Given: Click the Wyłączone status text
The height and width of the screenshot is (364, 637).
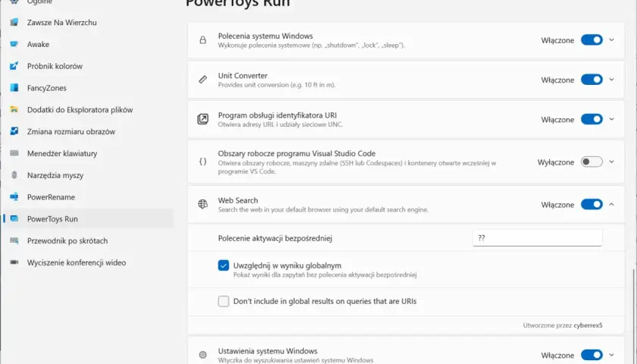Looking at the screenshot, I should (556, 162).
